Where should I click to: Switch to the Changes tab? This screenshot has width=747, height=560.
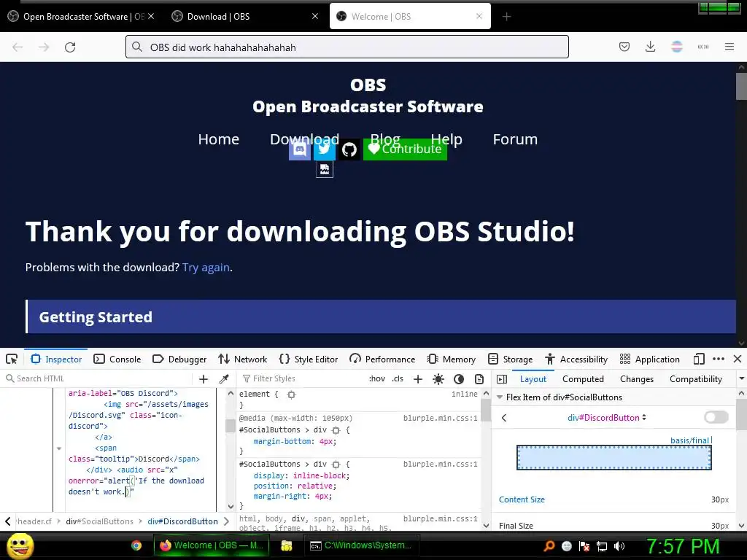point(636,379)
